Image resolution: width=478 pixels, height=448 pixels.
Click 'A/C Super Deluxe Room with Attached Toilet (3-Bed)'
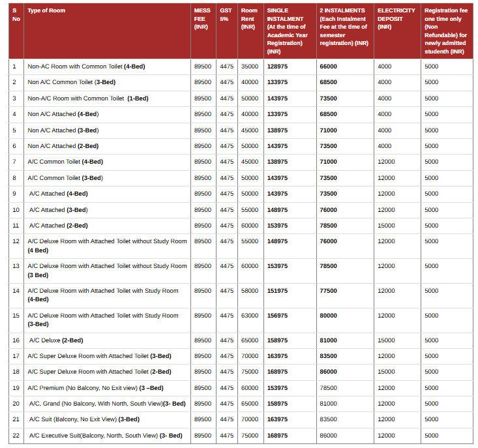click(x=99, y=356)
